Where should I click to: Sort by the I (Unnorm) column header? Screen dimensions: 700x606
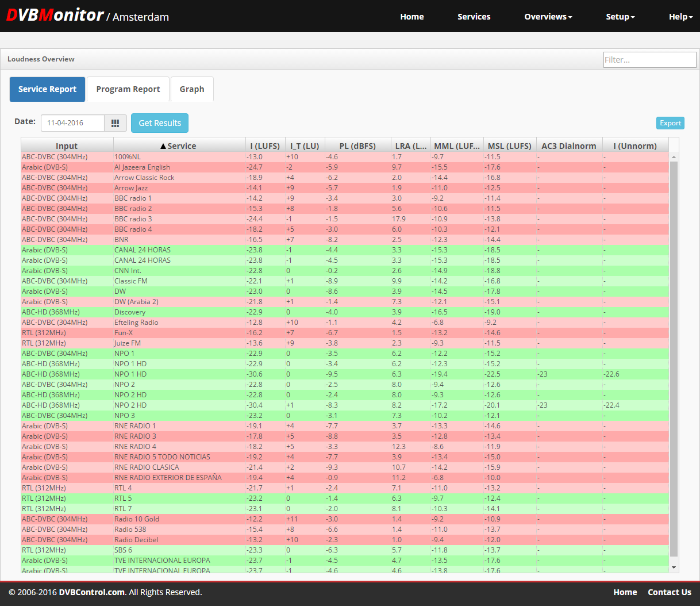(x=635, y=146)
